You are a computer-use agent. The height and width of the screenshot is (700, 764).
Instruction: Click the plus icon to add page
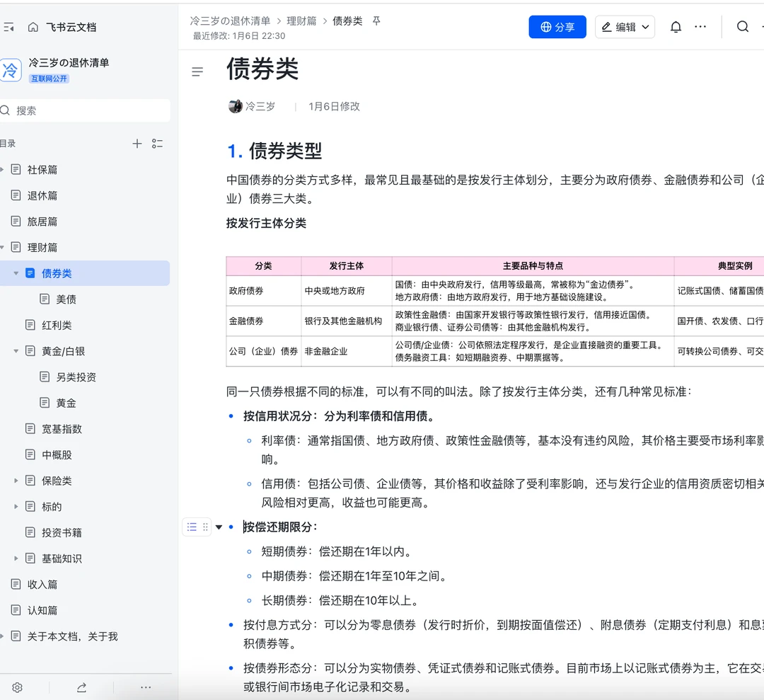pyautogui.click(x=137, y=144)
